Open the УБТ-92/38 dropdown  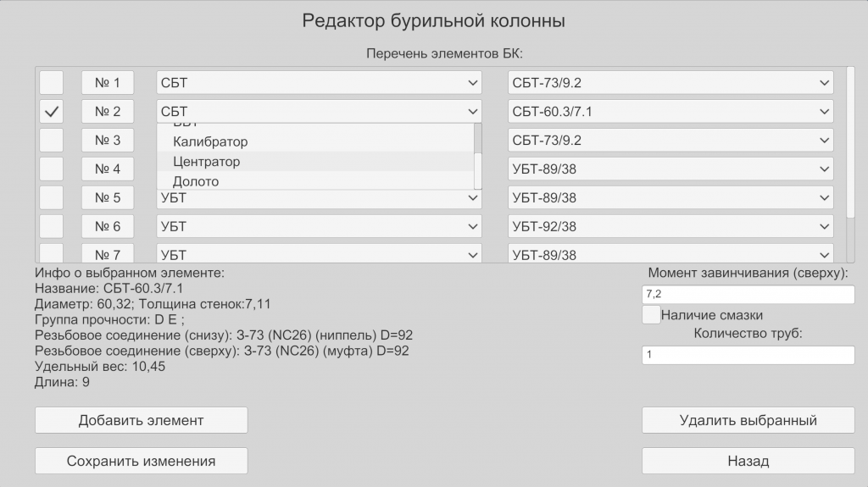click(x=670, y=226)
